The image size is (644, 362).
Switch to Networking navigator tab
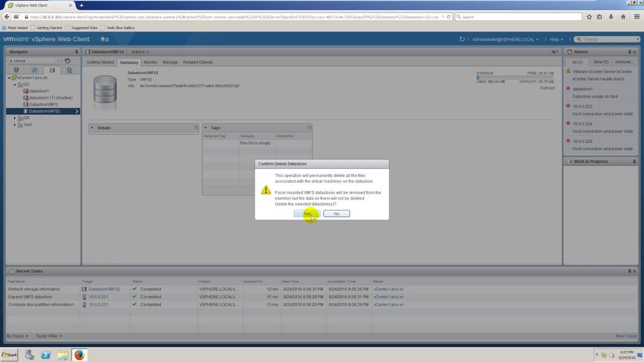coord(69,70)
